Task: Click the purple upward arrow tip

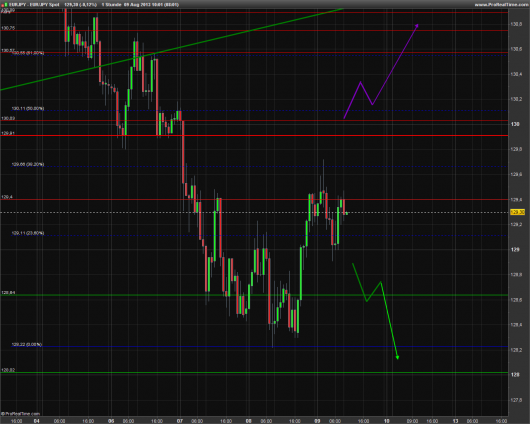Action: (417, 26)
